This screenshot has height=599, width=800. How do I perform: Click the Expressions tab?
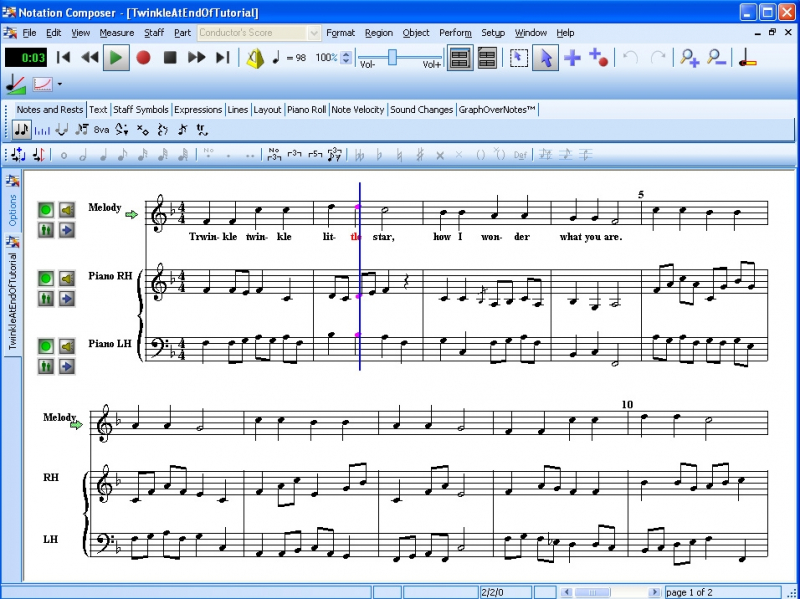198,110
